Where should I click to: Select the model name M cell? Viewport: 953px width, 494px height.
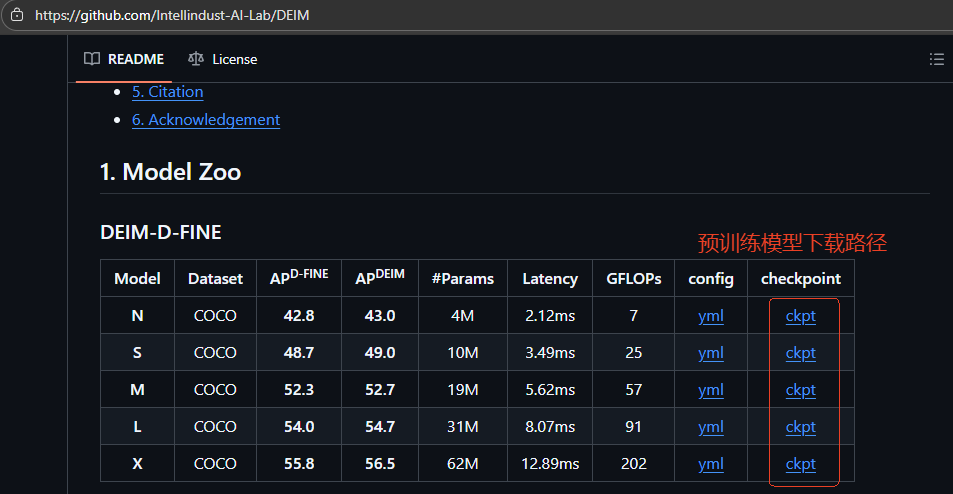pos(137,390)
